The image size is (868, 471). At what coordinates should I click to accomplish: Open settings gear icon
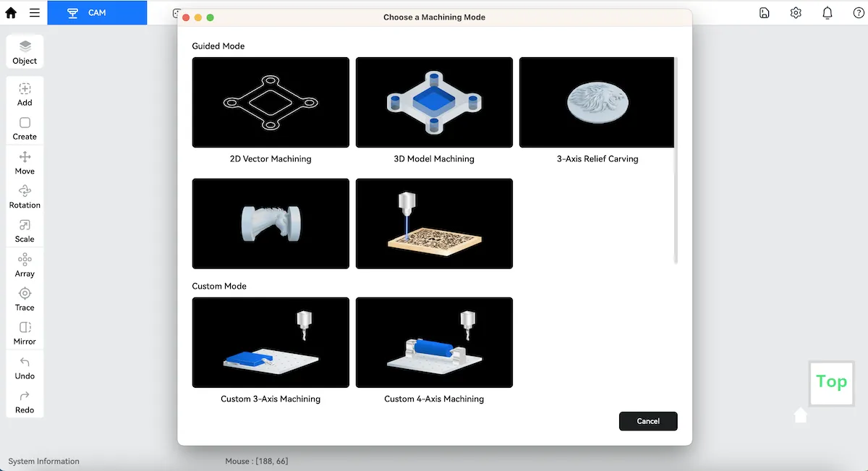point(796,12)
